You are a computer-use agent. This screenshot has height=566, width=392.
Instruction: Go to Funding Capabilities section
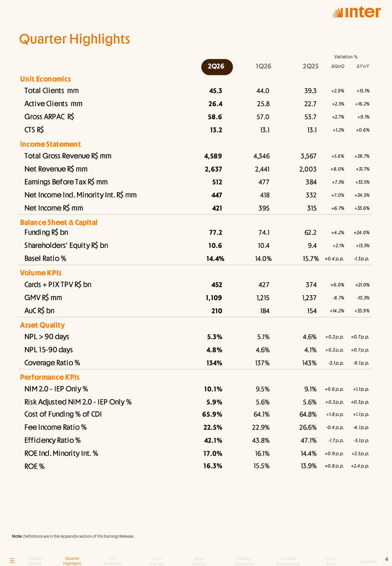244,561
